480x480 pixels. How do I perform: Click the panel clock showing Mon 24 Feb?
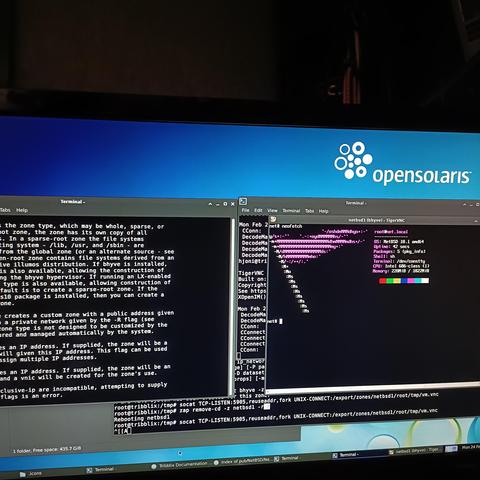(471, 447)
